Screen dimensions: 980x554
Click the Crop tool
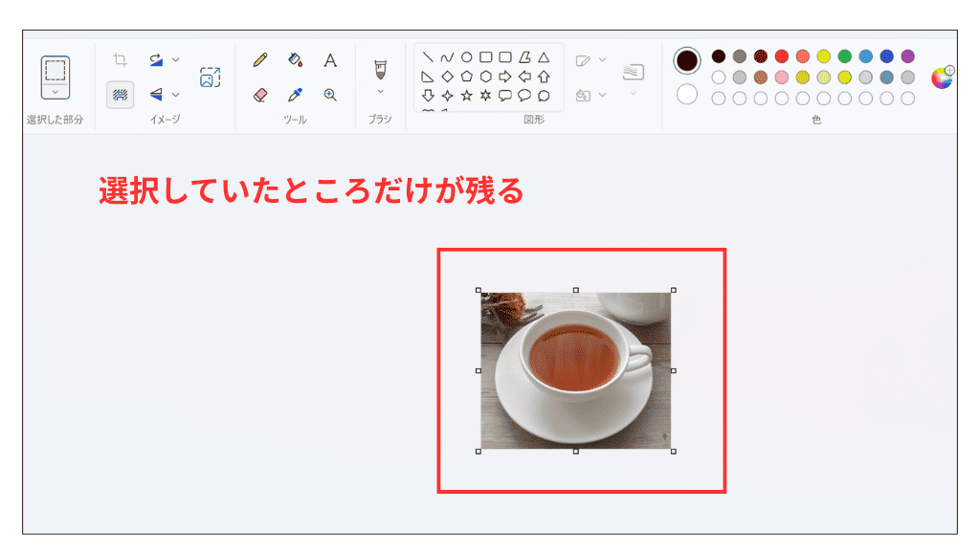(119, 59)
